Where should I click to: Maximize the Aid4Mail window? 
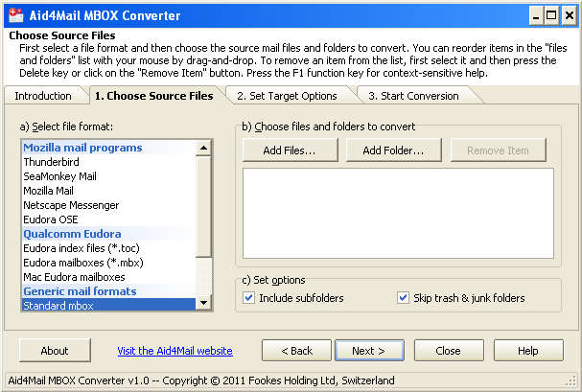[x=551, y=16]
